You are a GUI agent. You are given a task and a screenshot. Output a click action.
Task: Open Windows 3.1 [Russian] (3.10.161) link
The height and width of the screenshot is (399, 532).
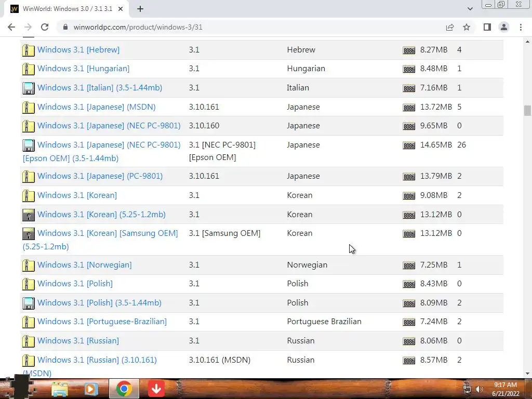(x=97, y=360)
